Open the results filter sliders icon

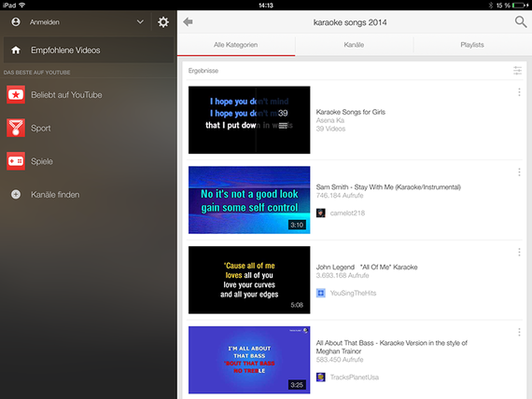point(517,71)
